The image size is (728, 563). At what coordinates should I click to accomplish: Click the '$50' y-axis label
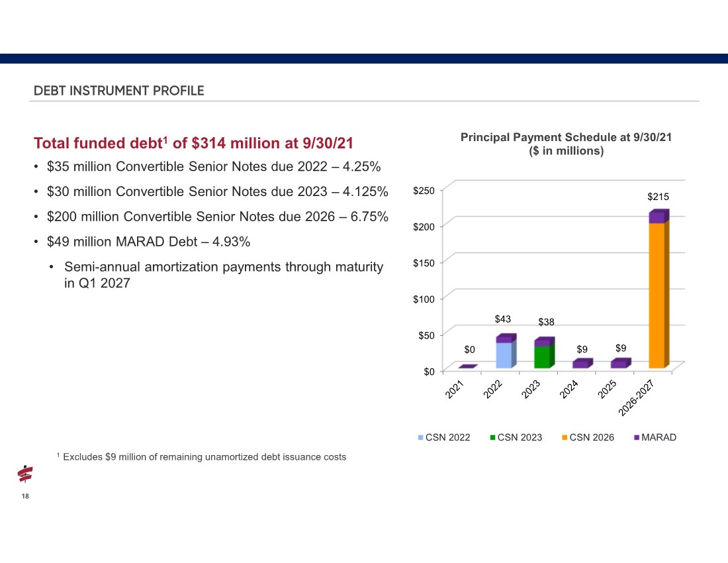coord(426,336)
